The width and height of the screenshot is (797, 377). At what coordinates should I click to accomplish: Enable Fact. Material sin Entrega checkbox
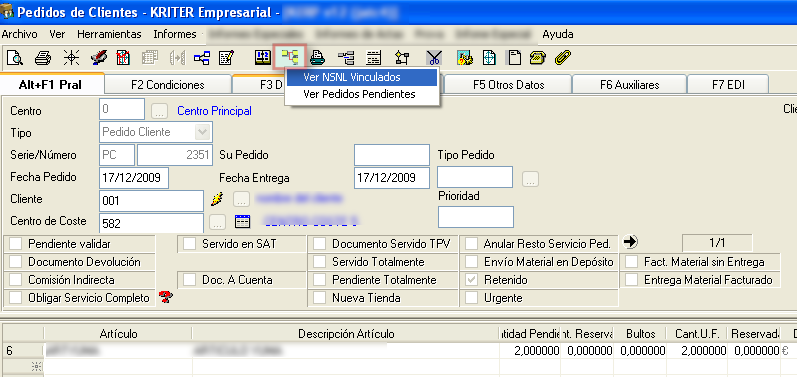tap(632, 262)
